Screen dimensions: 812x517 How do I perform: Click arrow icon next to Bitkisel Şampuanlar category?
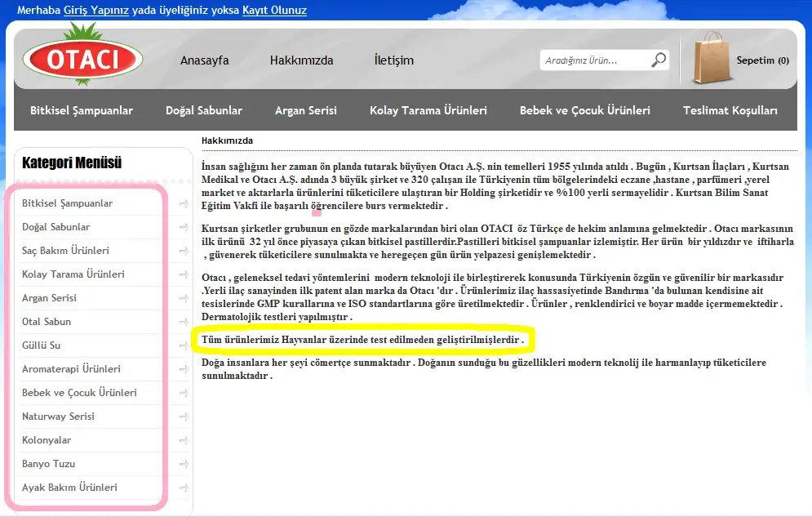click(184, 203)
